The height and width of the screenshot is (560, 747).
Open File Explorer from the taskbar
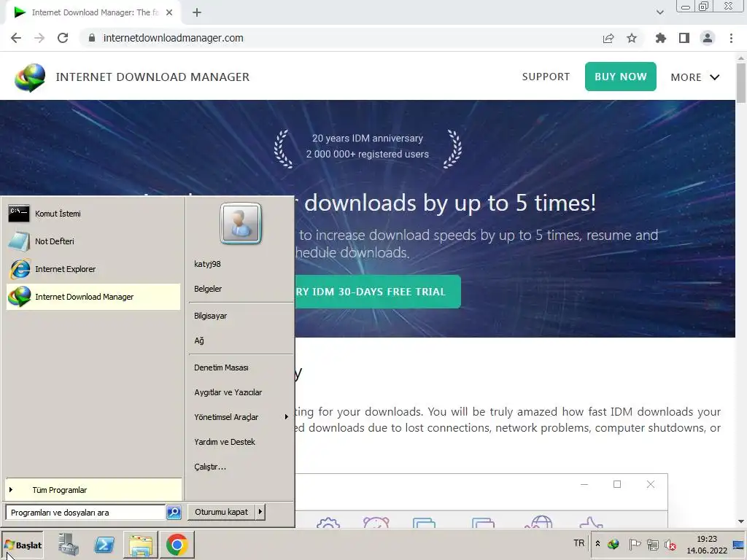click(141, 545)
